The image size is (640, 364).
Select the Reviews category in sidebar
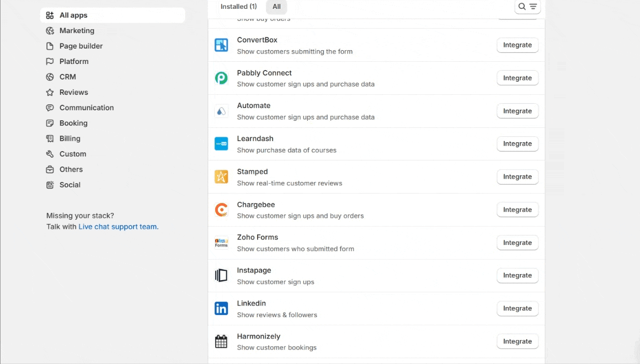pos(73,93)
